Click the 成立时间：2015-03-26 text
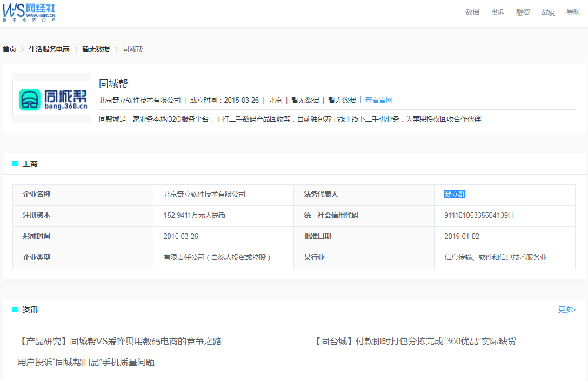Image resolution: width=588 pixels, height=381 pixels. point(224,100)
